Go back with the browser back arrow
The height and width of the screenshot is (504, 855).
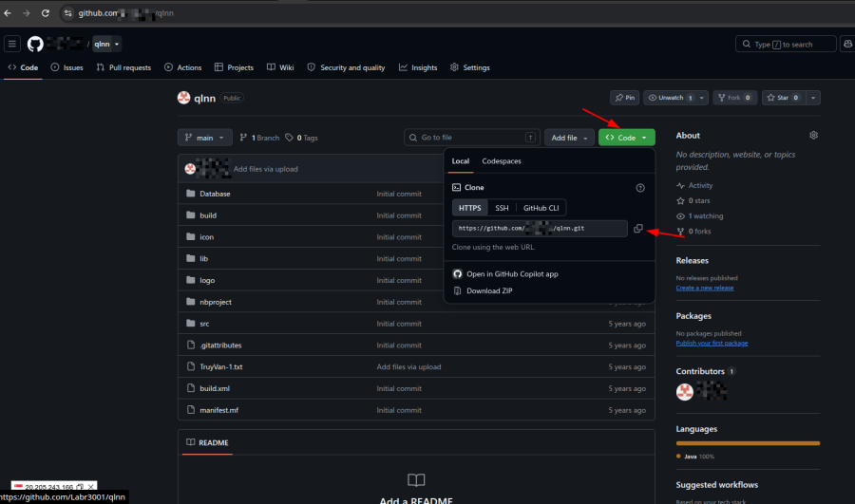[8, 13]
